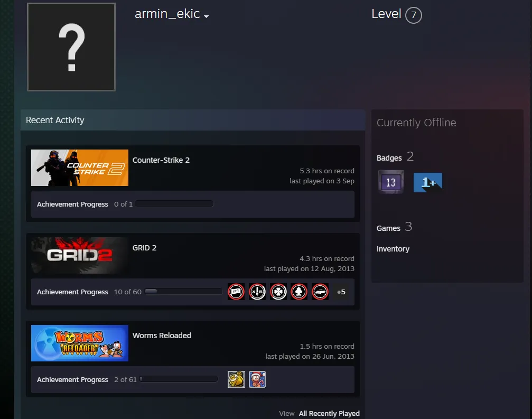Click the third GRID 2 achievement icon
This screenshot has height=419, width=532.
278,292
